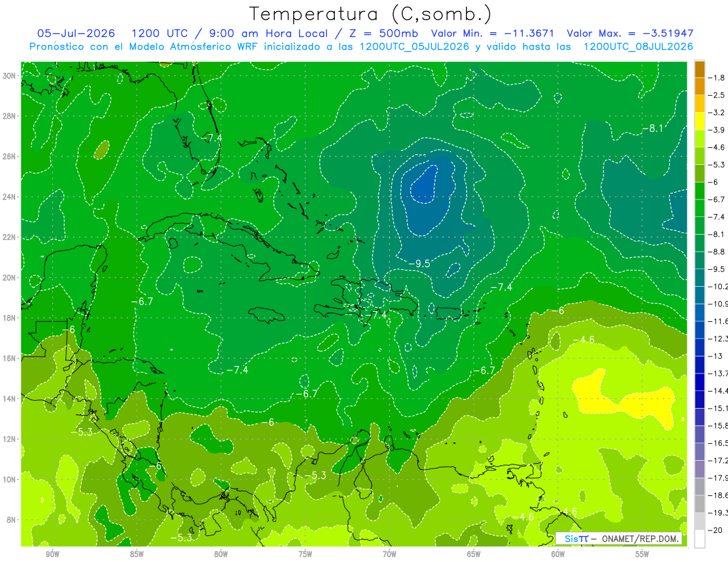This screenshot has width=728, height=562.
Task: Click the "55W" longitude label
Action: pyautogui.click(x=642, y=554)
